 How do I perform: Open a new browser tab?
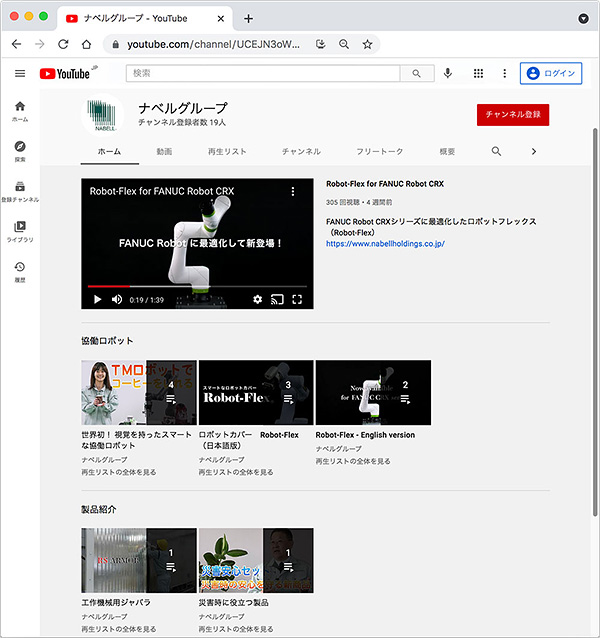(x=249, y=19)
